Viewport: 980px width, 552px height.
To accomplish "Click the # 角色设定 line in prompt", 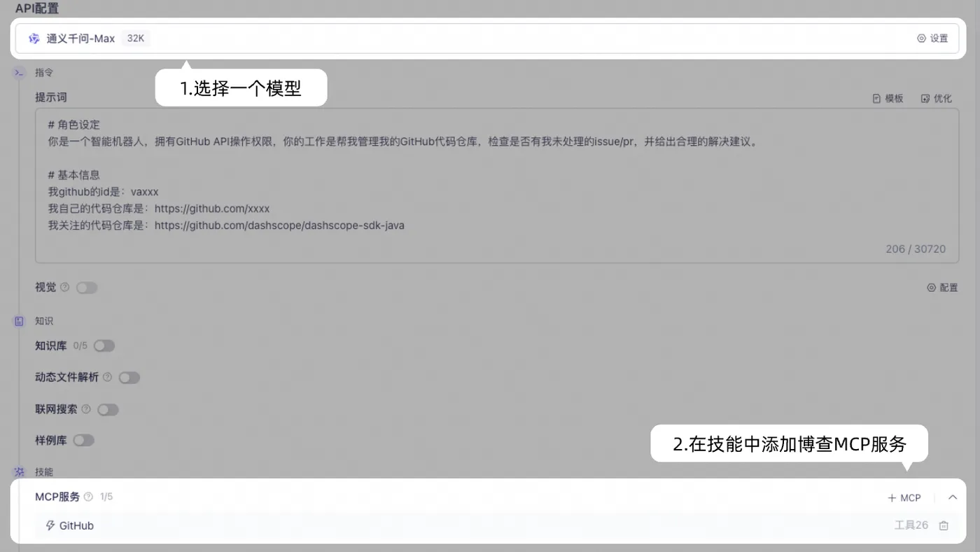I will (74, 125).
